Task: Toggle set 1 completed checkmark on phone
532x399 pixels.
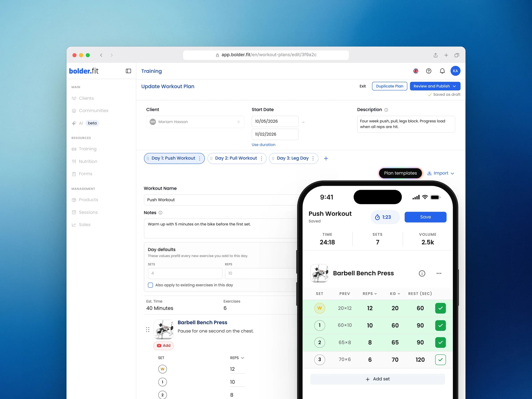Action: point(440,325)
